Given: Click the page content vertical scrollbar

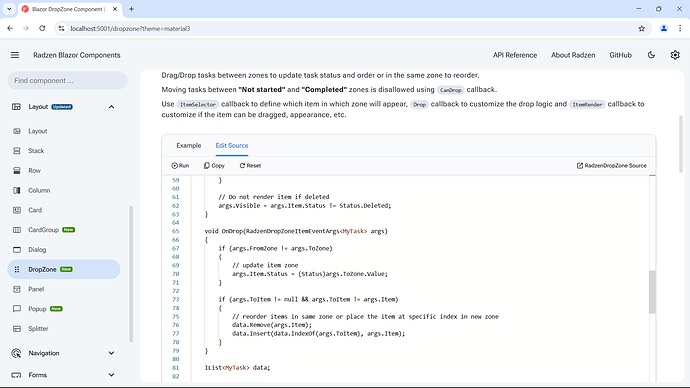Looking at the screenshot, I should 681,144.
